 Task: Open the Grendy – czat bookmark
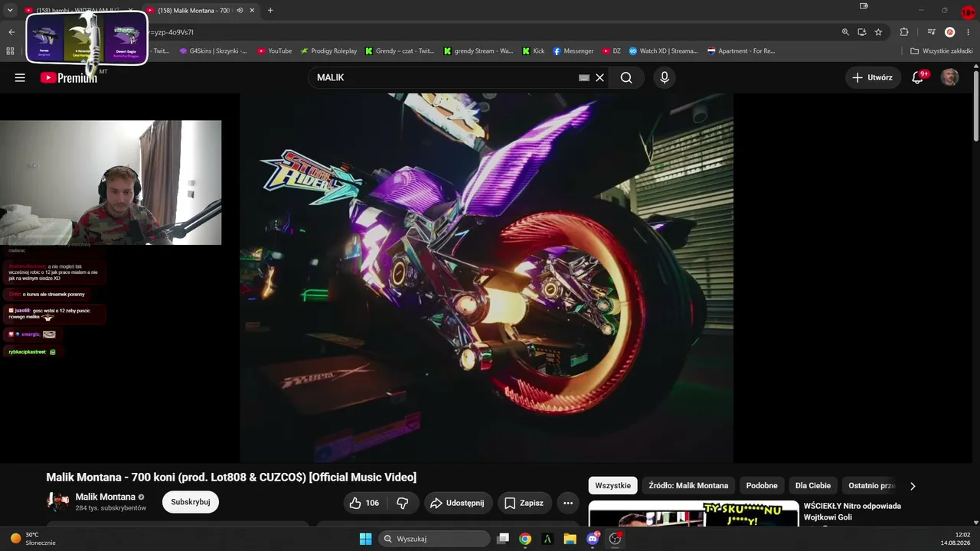400,51
